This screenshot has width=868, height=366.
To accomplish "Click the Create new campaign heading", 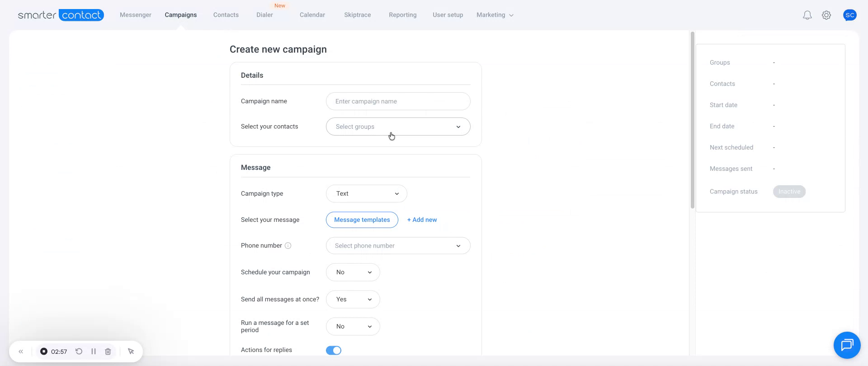I will tap(278, 49).
